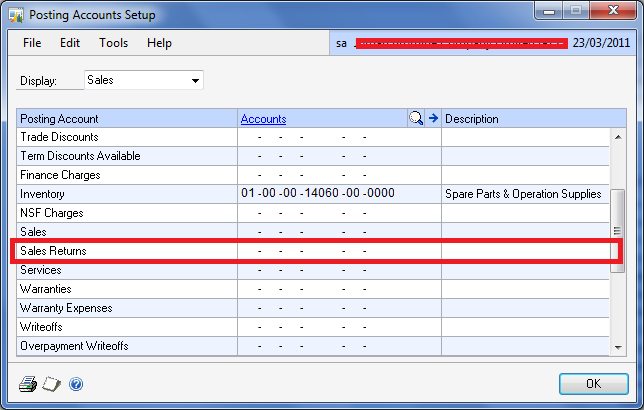Click the Services account field

pos(339,270)
